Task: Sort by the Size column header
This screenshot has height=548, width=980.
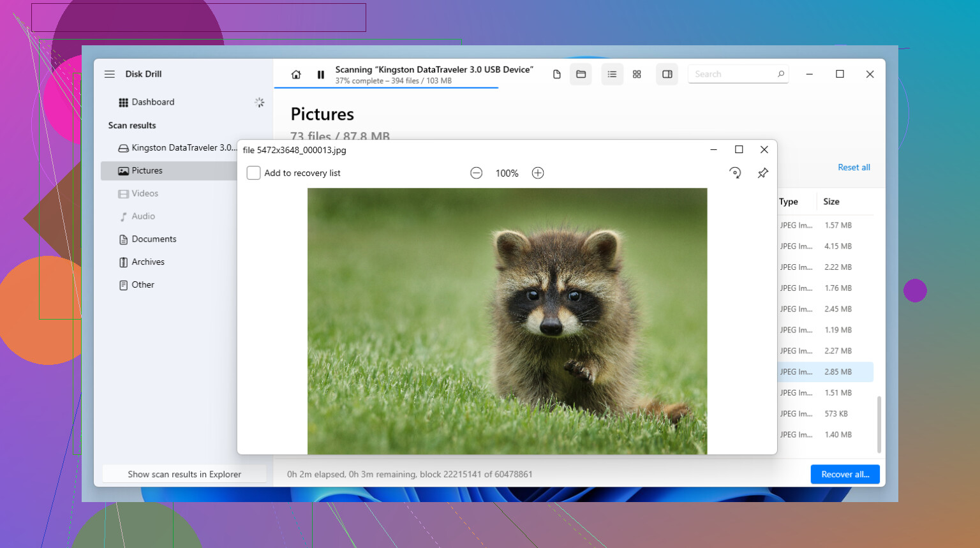Action: [x=831, y=202]
